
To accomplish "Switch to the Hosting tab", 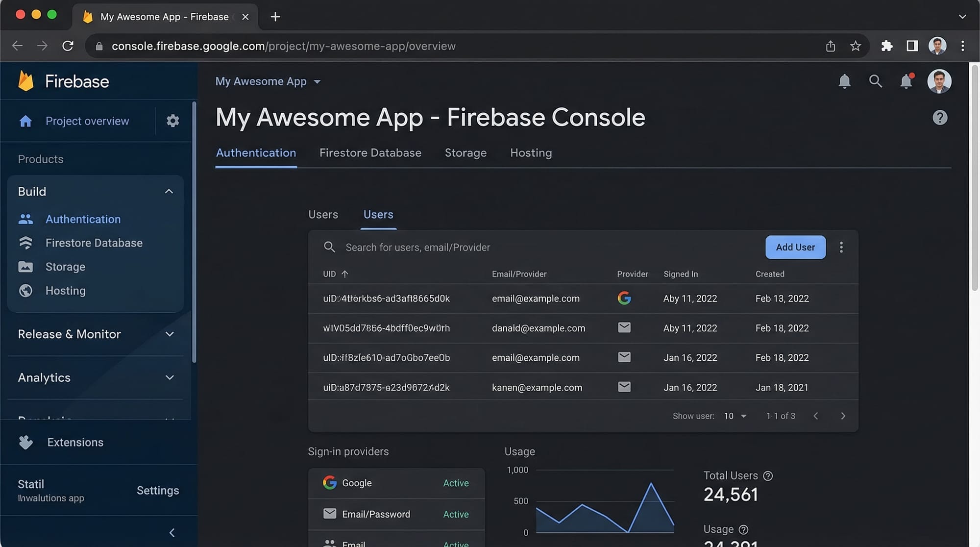I will 531,153.
